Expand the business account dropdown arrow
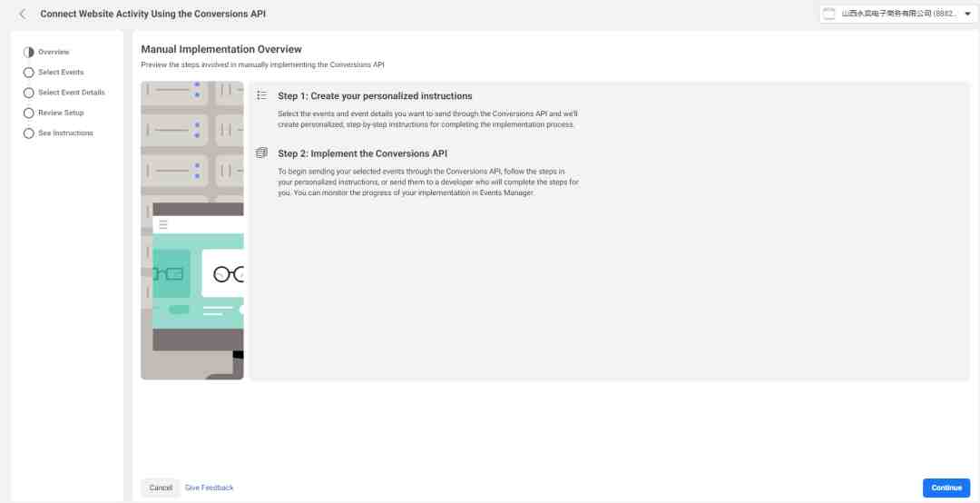Viewport: 980px width, 503px height. 967,14
